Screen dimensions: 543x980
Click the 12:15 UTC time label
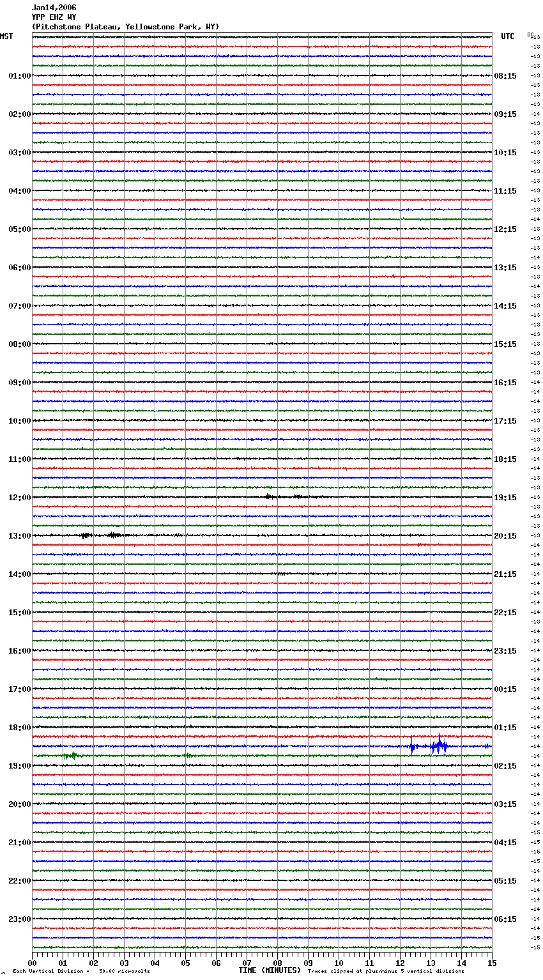click(505, 229)
